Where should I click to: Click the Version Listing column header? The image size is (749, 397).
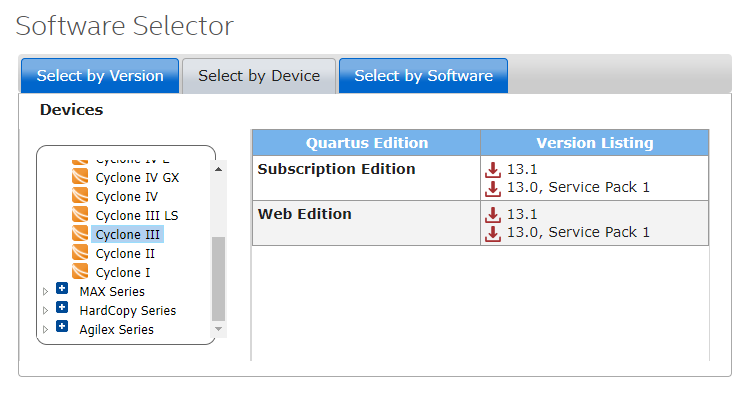595,143
